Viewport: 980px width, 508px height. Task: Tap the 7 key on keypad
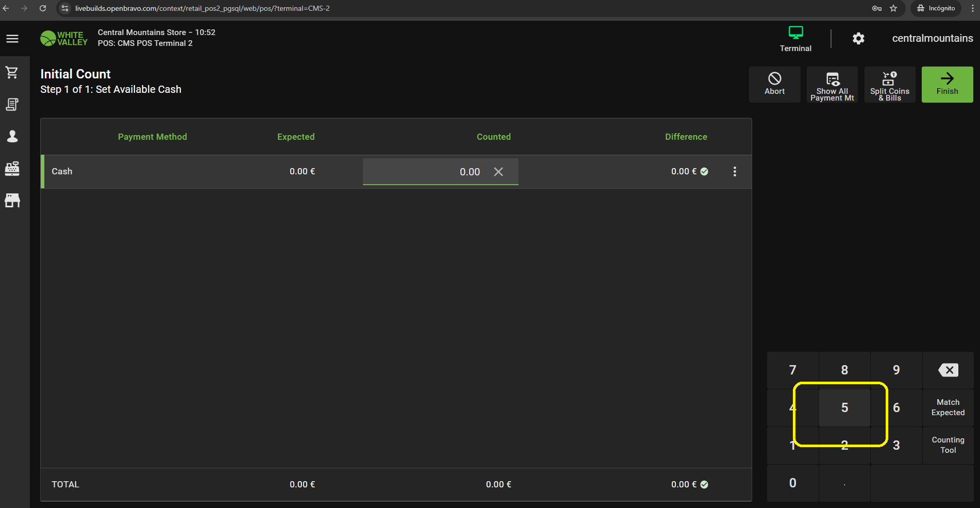pyautogui.click(x=793, y=370)
